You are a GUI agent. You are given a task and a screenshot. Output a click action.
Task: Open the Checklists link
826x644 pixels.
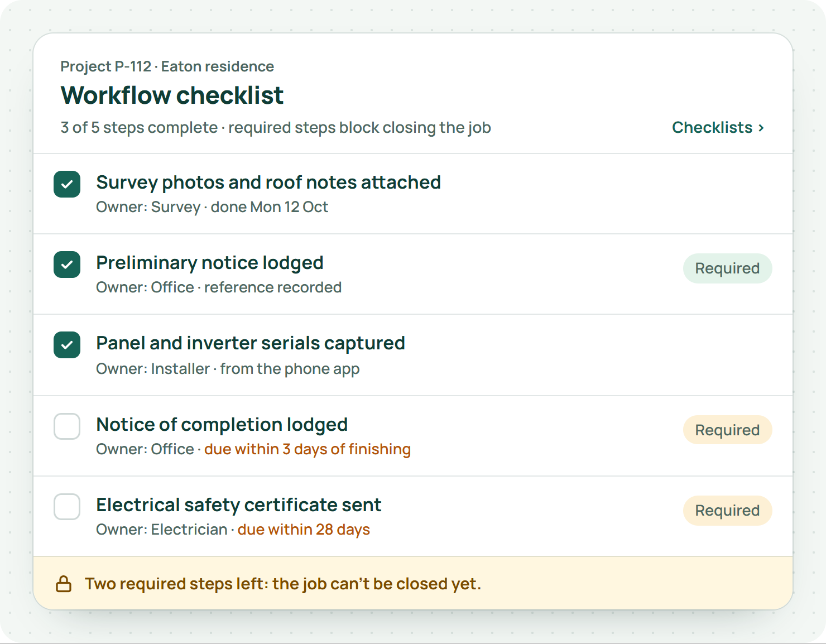pyautogui.click(x=718, y=128)
